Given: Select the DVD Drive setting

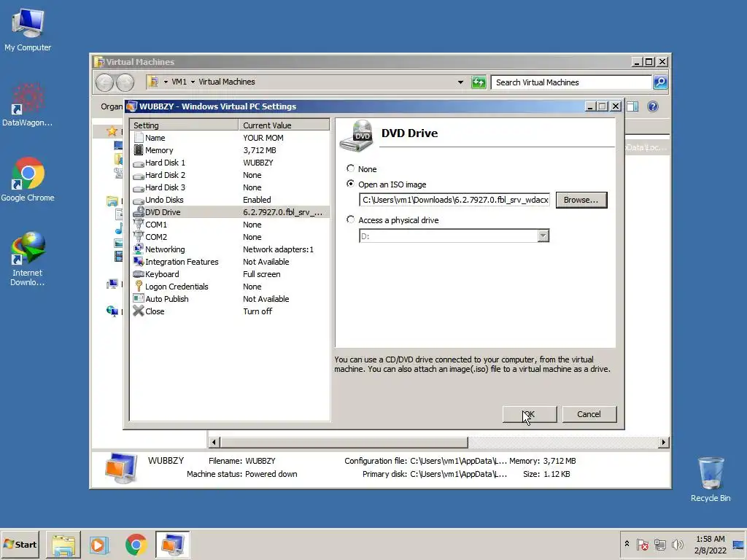Looking at the screenshot, I should pos(229,212).
